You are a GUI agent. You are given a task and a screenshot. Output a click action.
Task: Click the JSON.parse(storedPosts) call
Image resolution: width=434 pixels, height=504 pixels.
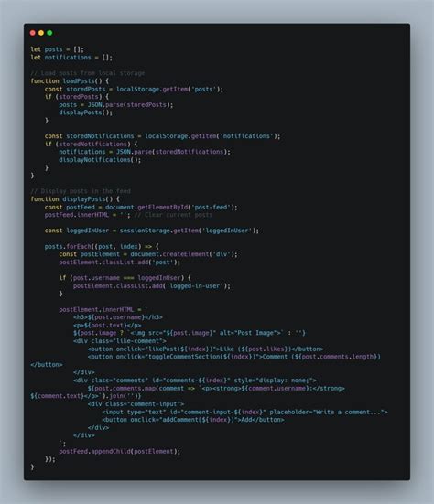point(115,105)
